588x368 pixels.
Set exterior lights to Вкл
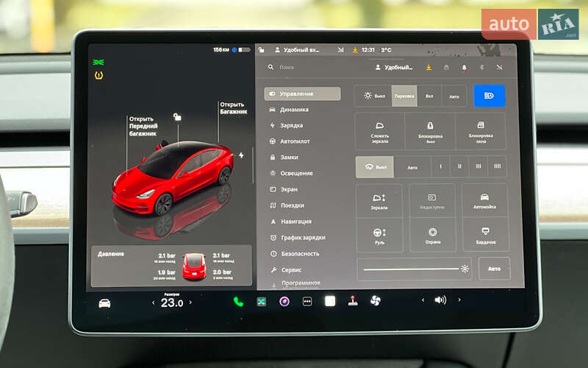(429, 96)
